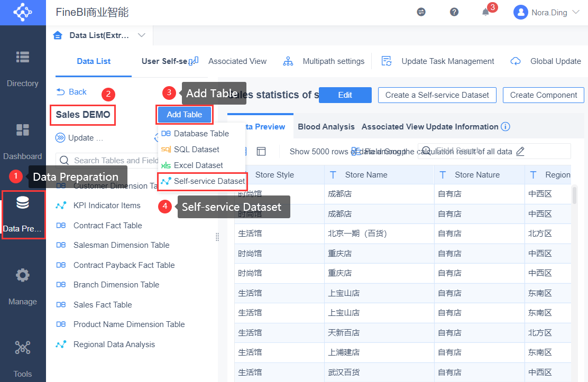
Task: Open the Tools sidebar section
Action: pos(23,359)
